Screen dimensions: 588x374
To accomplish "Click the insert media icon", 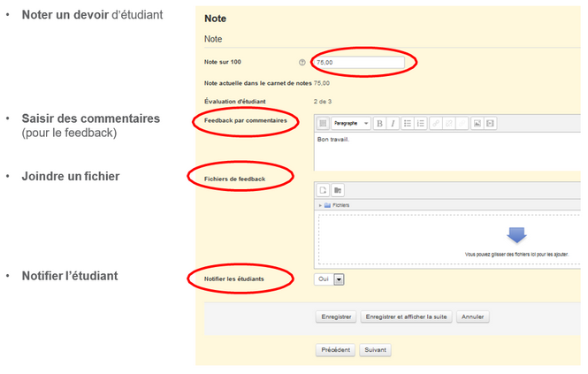I will coord(490,124).
